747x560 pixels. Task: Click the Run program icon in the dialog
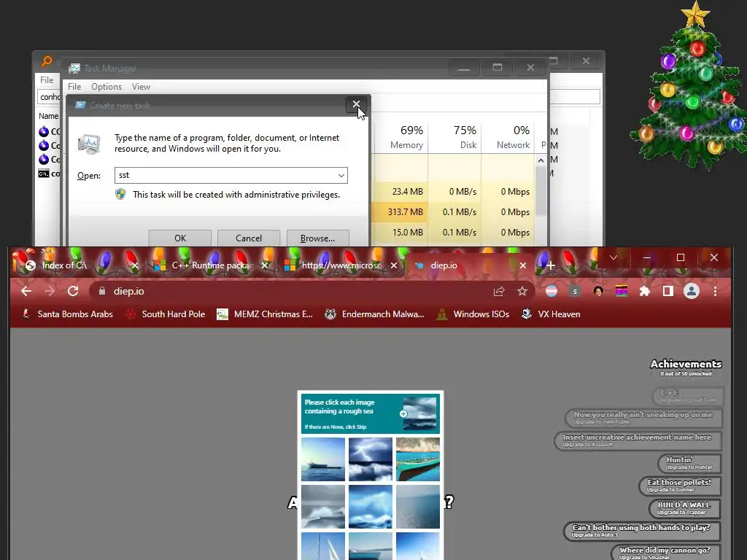click(90, 144)
